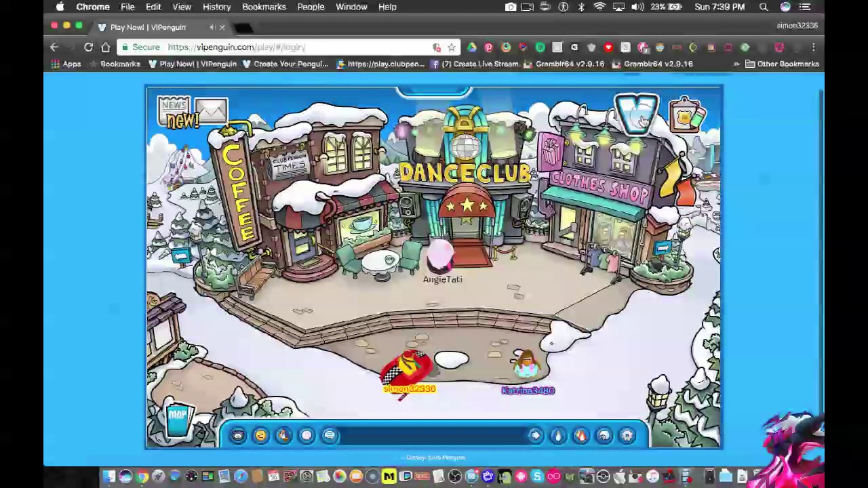Screen dimensions: 868x488
Task: Open the History menu
Action: click(216, 7)
